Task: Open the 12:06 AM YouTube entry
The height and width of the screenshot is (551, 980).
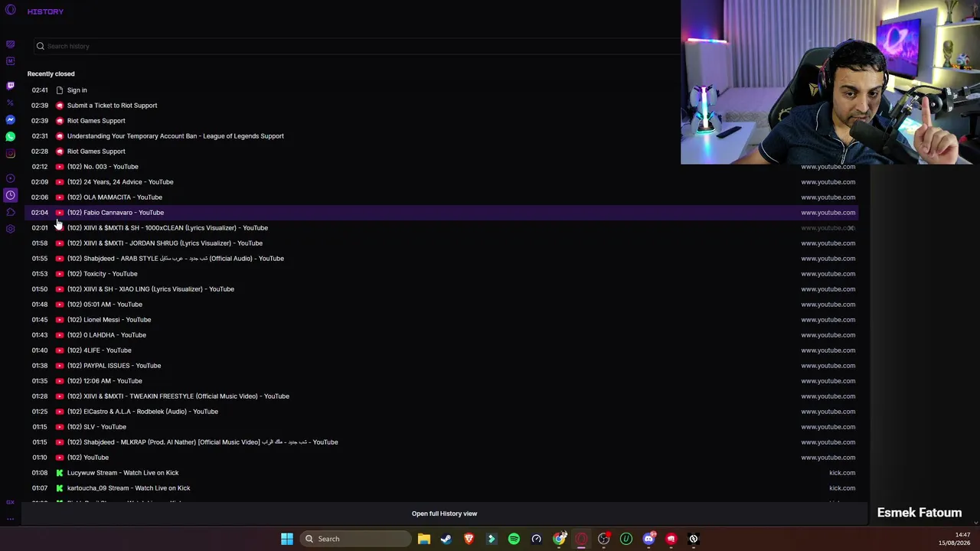Action: (x=441, y=381)
